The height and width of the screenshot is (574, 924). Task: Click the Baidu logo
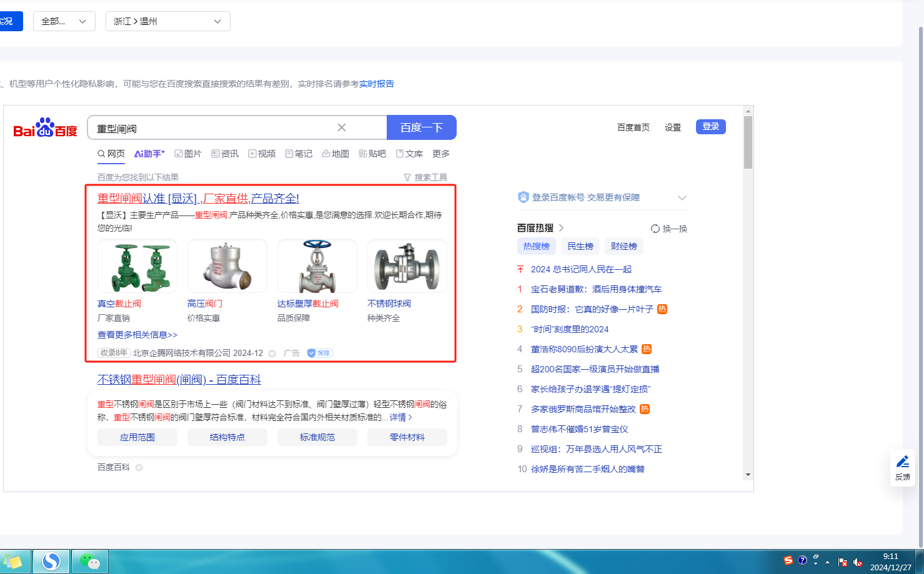45,128
